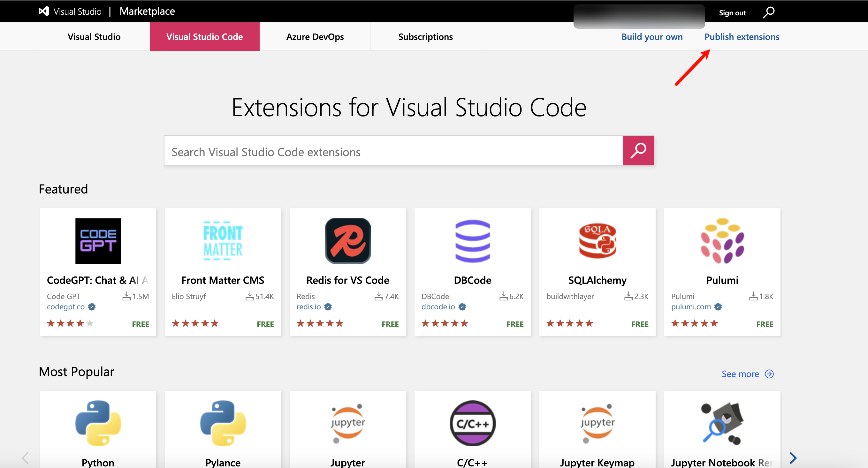Click the See more circled arrow icon
Viewport: 868px width, 468px height.
tap(769, 374)
